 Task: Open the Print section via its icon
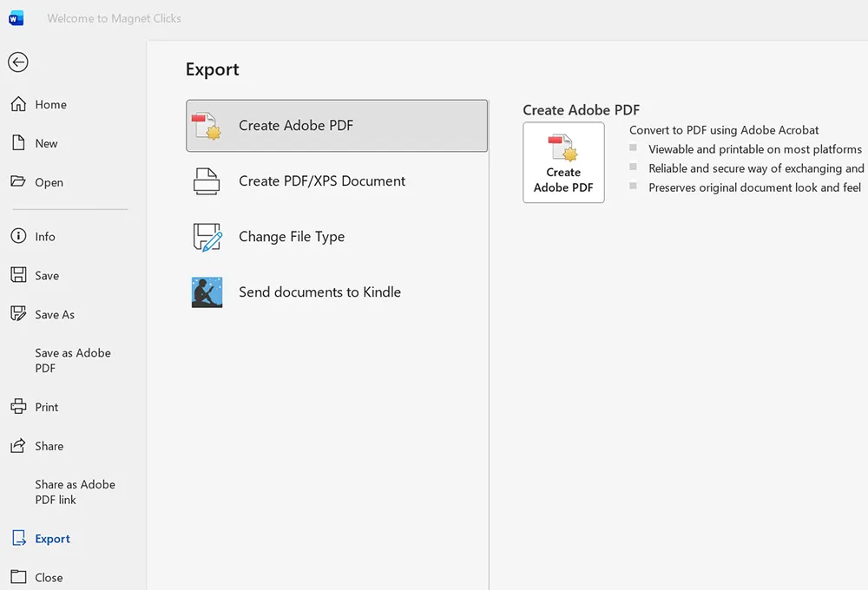(x=19, y=406)
